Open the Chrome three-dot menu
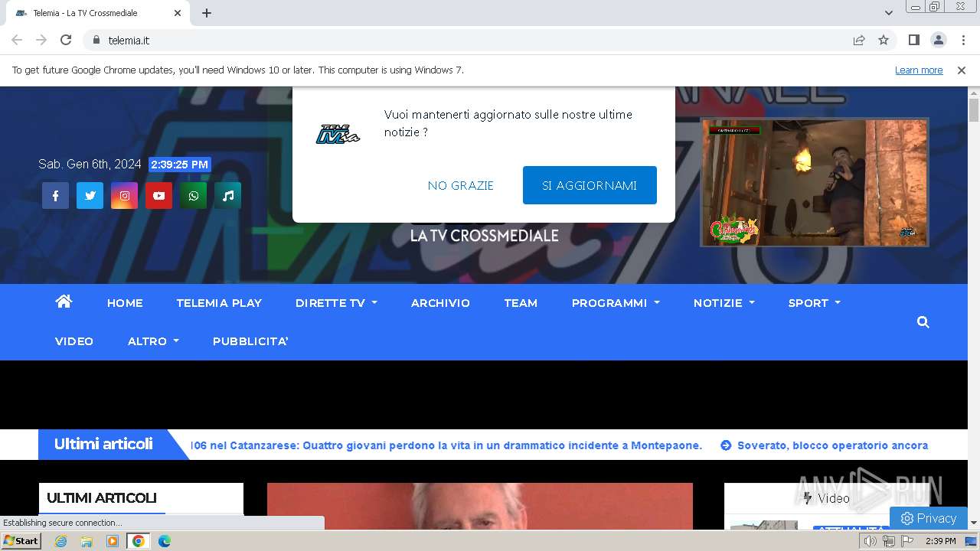The height and width of the screenshot is (551, 980). pos(963,40)
